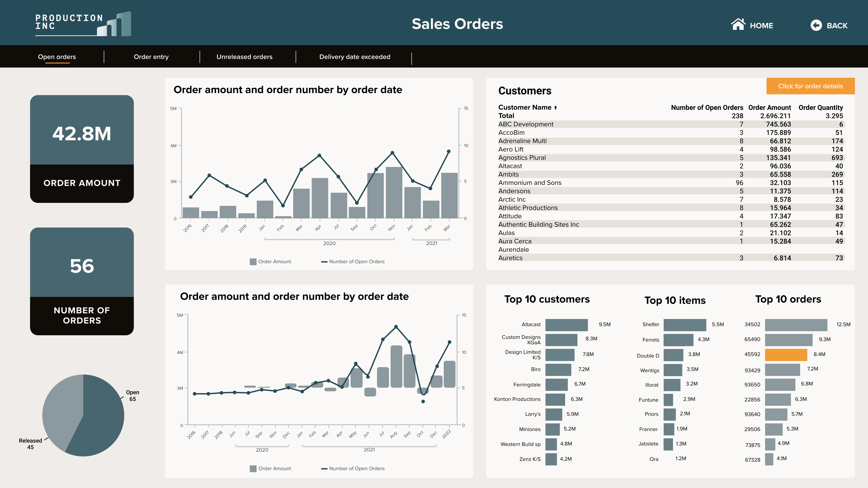Click the Customer Name sort arrow
Viewport: 868px width, 488px height.
[555, 108]
